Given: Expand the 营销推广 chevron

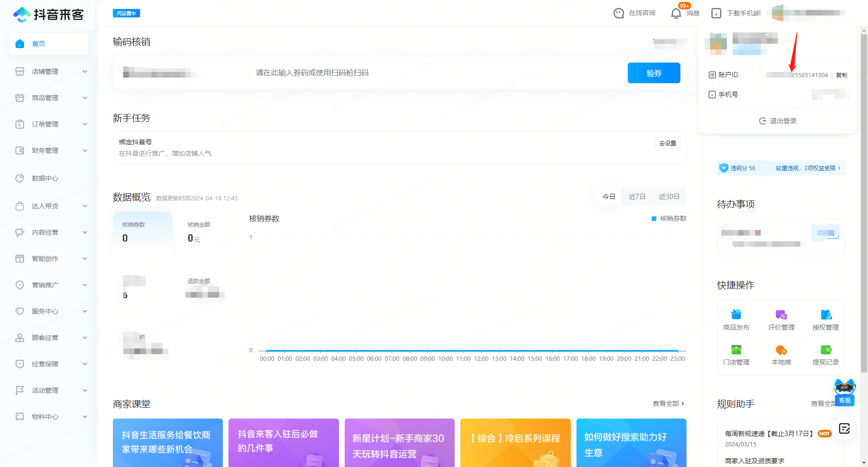Looking at the screenshot, I should coord(85,285).
